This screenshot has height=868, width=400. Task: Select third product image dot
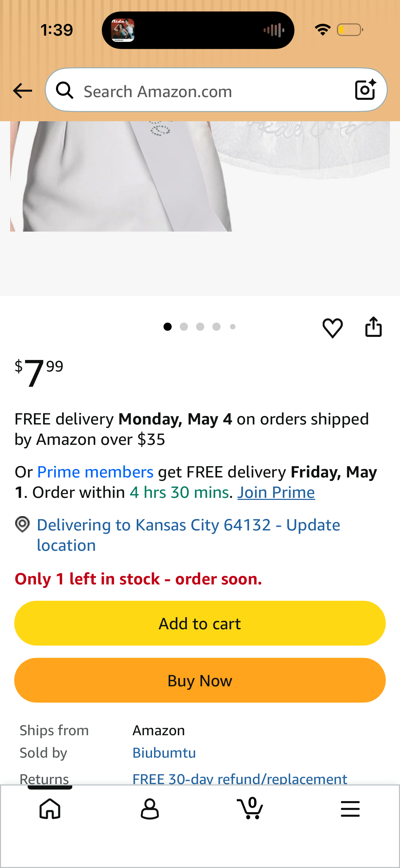coord(200,327)
